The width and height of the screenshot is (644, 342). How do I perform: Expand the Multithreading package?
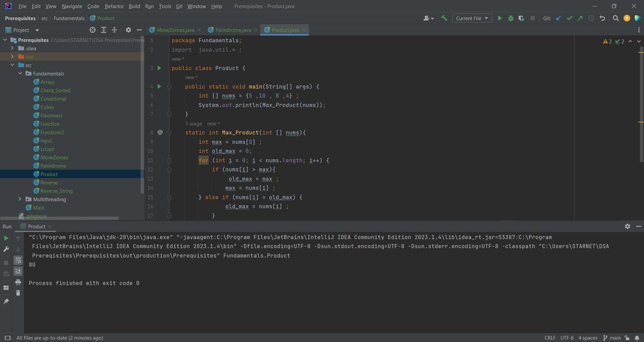[20, 199]
